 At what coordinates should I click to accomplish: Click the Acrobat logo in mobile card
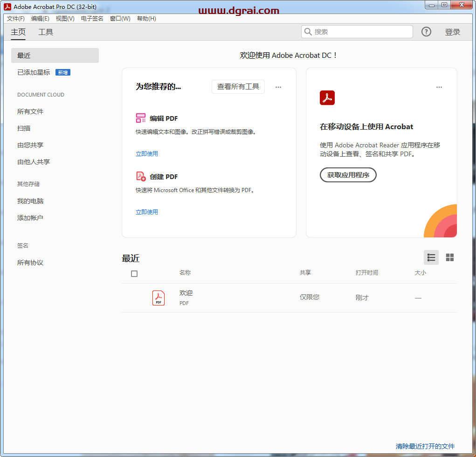tap(327, 98)
